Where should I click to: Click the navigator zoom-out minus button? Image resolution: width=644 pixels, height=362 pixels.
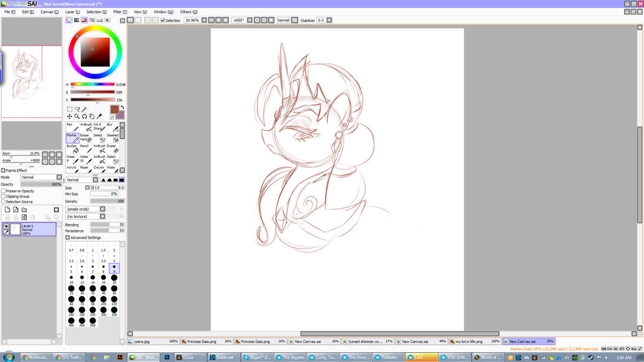tap(45, 155)
